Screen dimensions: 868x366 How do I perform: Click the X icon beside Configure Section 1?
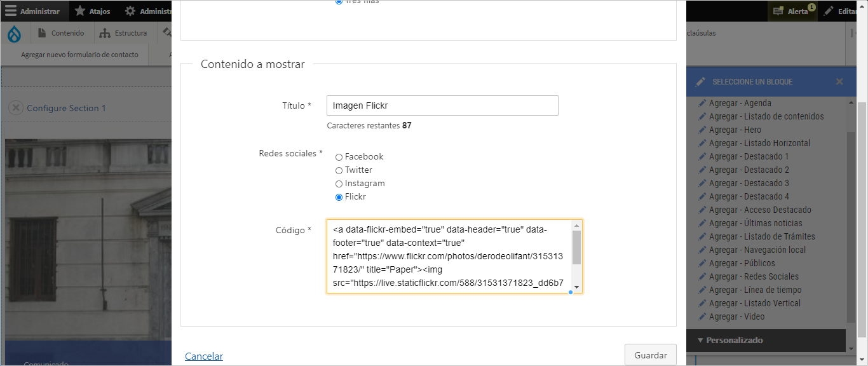tap(16, 108)
